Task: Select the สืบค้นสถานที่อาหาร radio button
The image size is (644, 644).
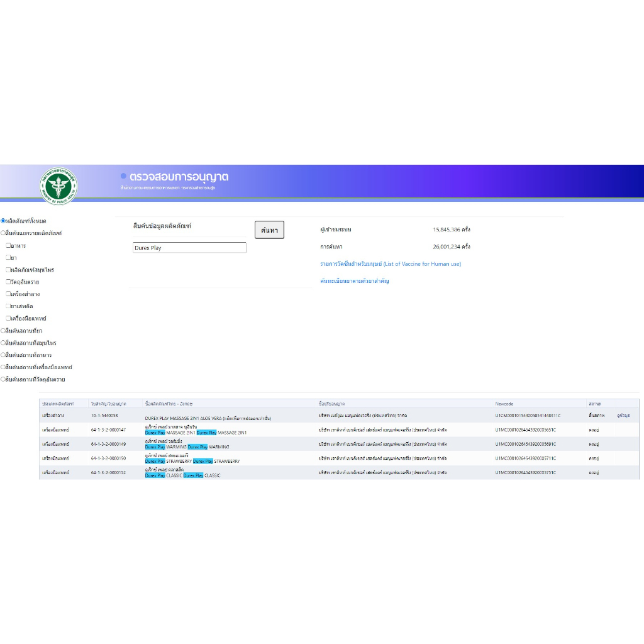Action: (3, 355)
